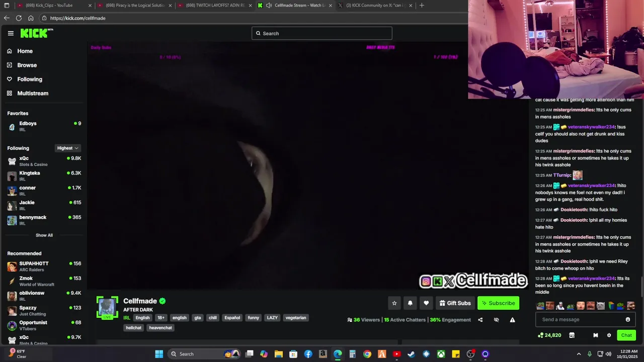This screenshot has height=362, width=644.
Task: Follow the channel with the heart icon
Action: [x=426, y=303]
